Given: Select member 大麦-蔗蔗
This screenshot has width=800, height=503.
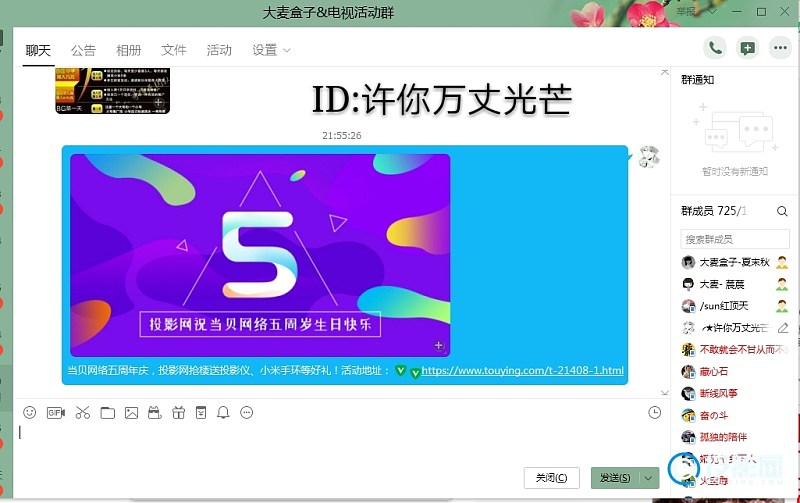Looking at the screenshot, I should coord(735,284).
